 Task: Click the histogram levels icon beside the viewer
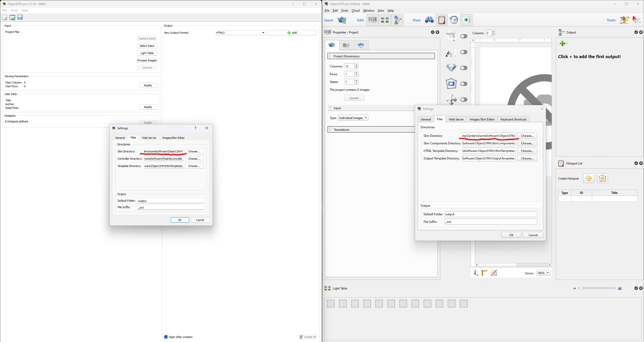point(451,52)
